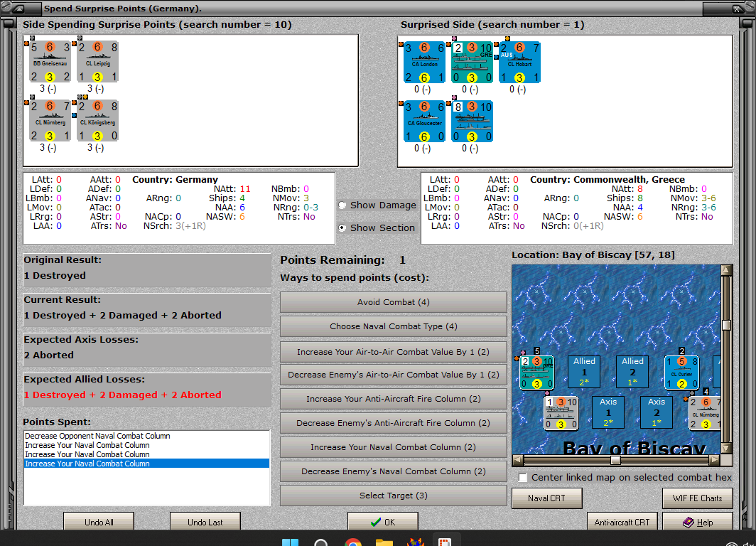Click the Axis 2 section box on map
This screenshot has width=756, height=546.
pos(657,412)
